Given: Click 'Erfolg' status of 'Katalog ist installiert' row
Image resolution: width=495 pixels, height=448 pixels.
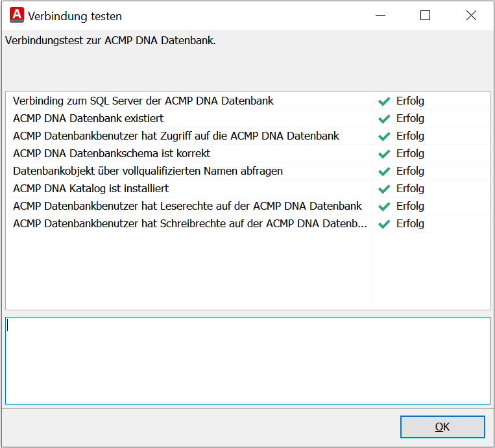Looking at the screenshot, I should coord(410,189).
